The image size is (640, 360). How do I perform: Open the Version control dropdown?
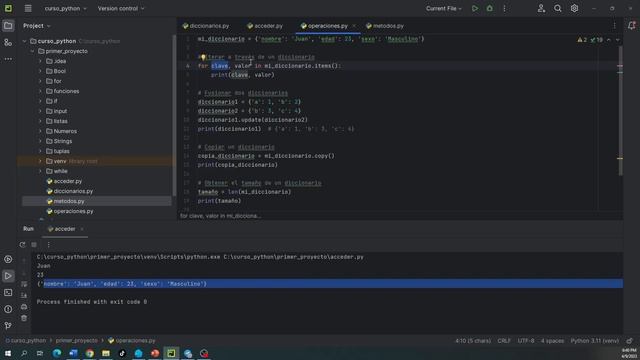click(x=121, y=9)
